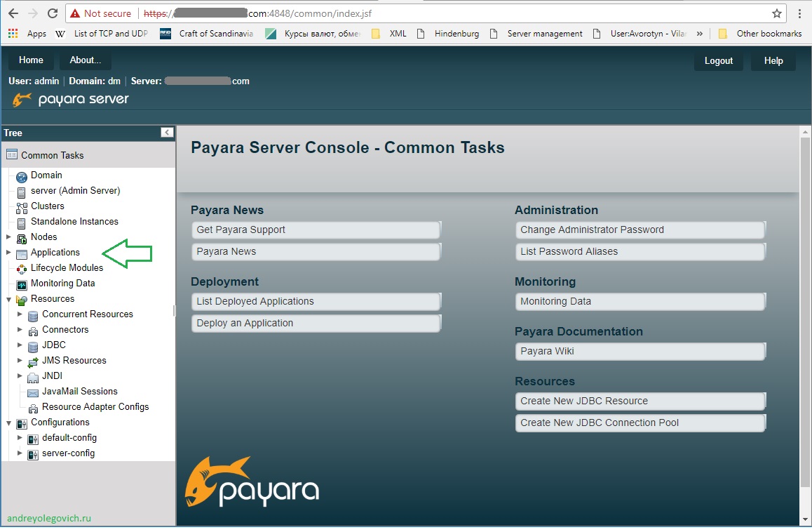Go back with the browser back arrow
The image size is (812, 532).
click(x=13, y=13)
